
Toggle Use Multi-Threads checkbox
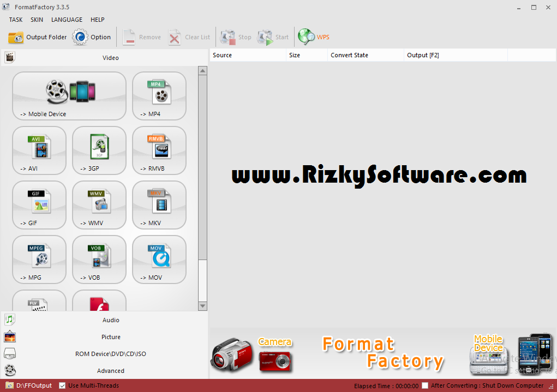[62, 385]
